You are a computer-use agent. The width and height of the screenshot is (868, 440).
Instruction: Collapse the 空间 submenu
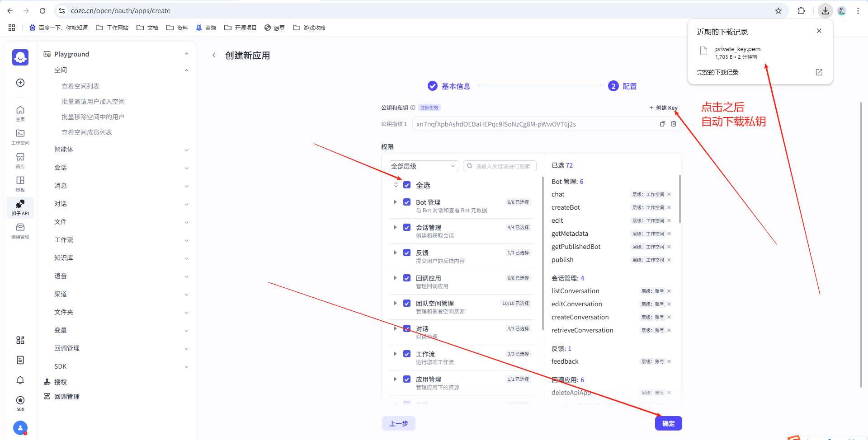coord(186,70)
